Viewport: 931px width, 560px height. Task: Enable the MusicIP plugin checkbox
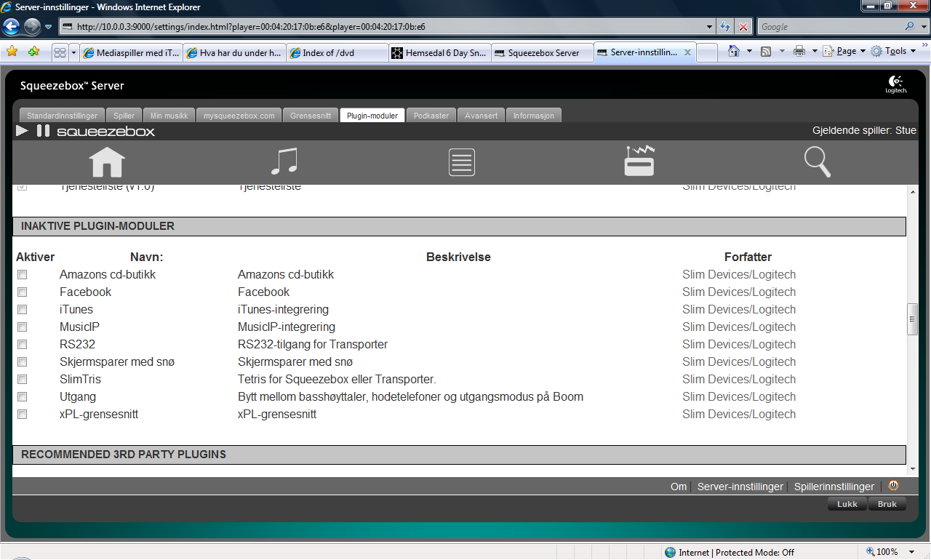click(23, 327)
